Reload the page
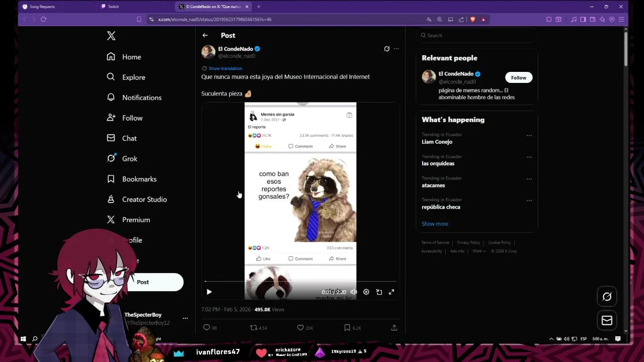 coord(43,19)
